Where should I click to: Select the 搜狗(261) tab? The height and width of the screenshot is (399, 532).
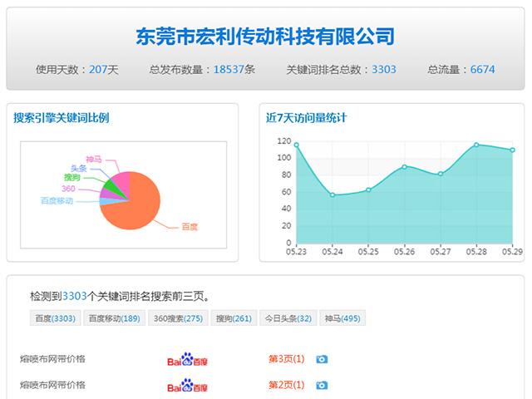pyautogui.click(x=234, y=318)
